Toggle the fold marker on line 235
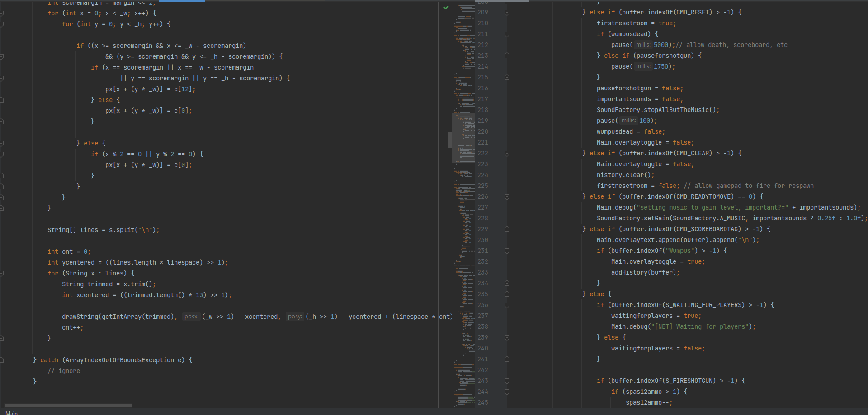The image size is (868, 415). pyautogui.click(x=507, y=294)
